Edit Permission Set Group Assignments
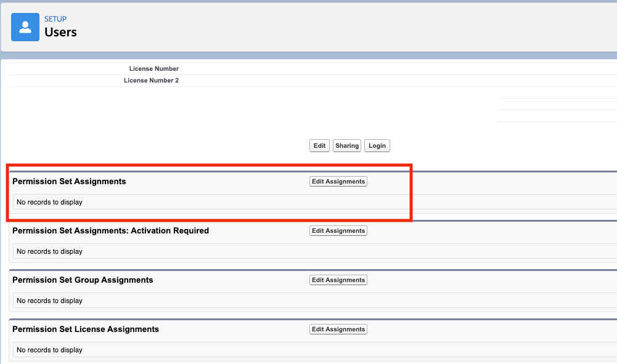Screen dimensions: 617x364 click(x=338, y=280)
